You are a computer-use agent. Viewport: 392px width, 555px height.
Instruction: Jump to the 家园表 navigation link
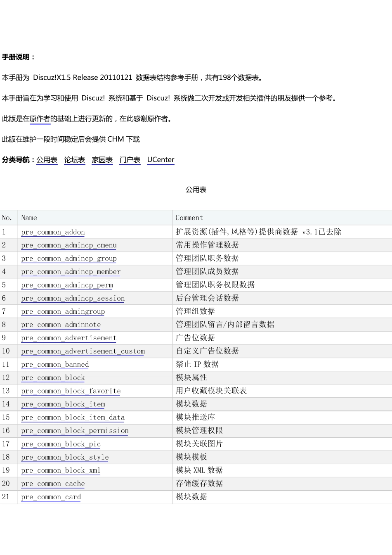click(102, 160)
